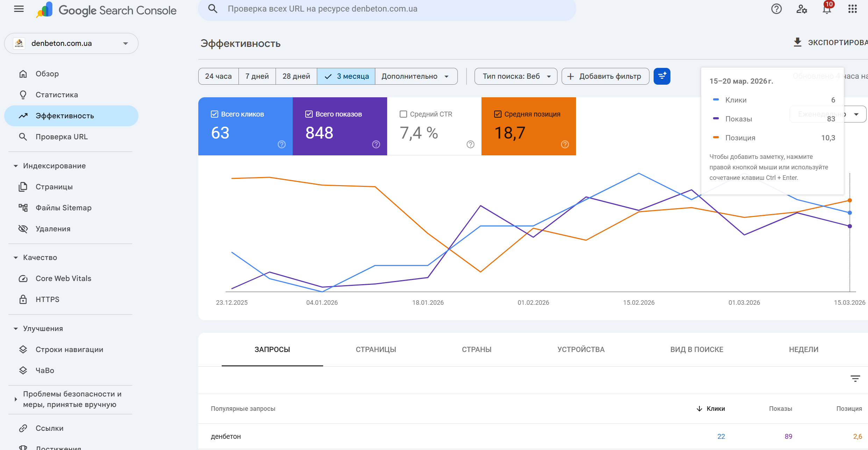The height and width of the screenshot is (450, 868).
Task: Select the 3 месяца date range
Action: click(x=346, y=76)
